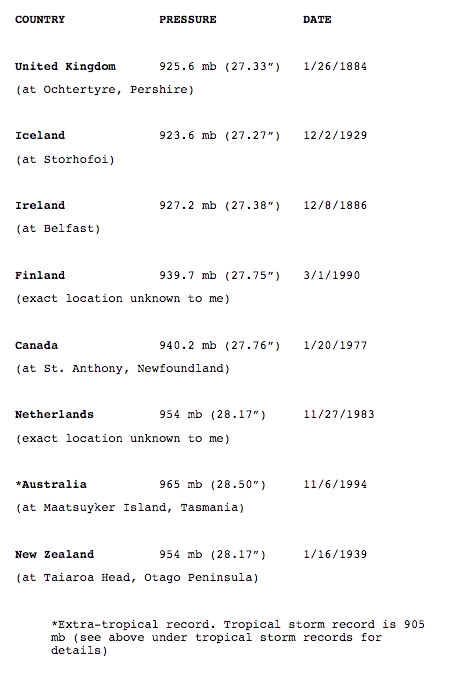Viewport: 456px width, 681px height.
Task: Click the New Zealand date 1/16/1939
Action: [x=335, y=555]
